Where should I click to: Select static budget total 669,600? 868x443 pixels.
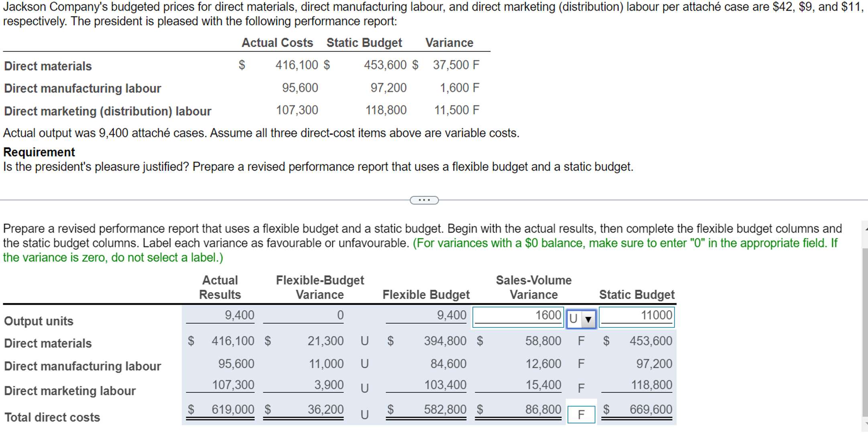coord(650,410)
